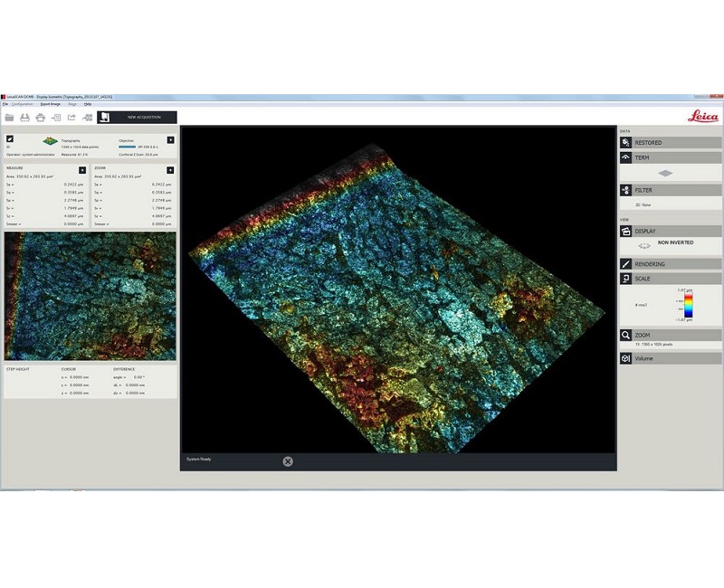
Task: Open the Filter panel icon
Action: (625, 191)
